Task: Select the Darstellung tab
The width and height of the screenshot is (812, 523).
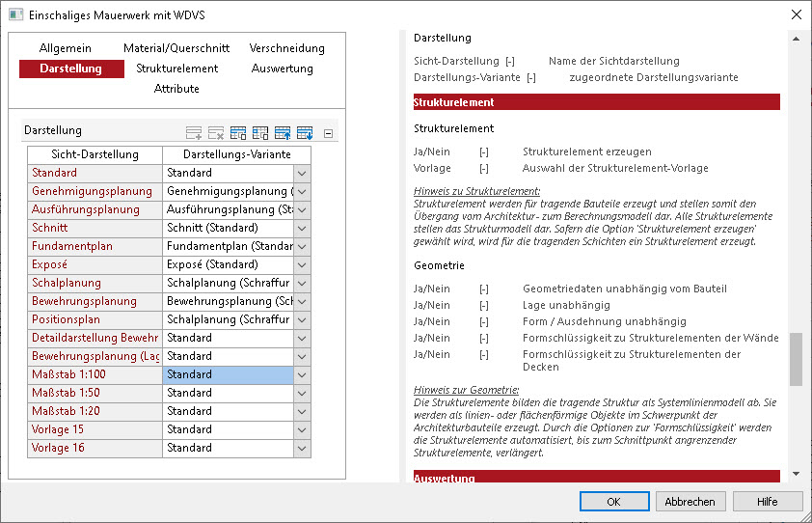Action: [x=71, y=69]
